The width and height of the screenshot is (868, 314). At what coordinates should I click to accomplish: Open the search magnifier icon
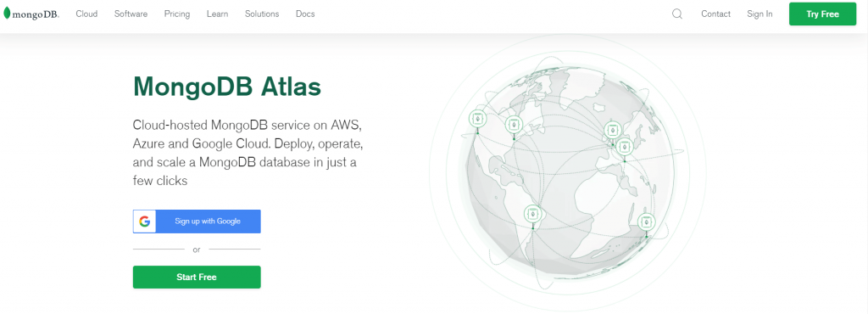point(677,14)
